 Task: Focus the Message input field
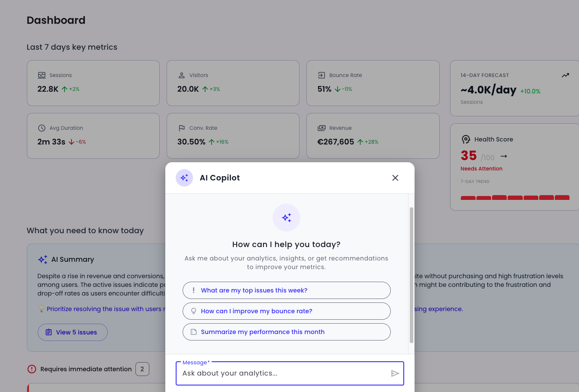[290, 373]
